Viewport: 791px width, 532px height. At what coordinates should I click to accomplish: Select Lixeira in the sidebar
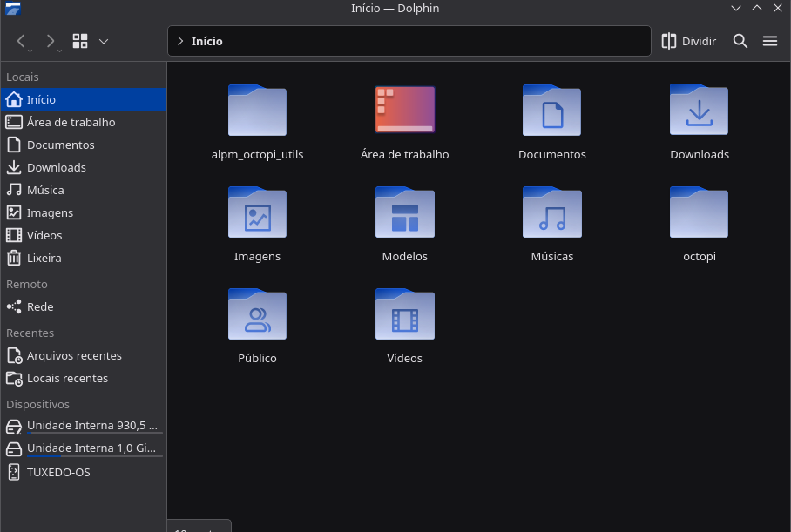tap(44, 258)
